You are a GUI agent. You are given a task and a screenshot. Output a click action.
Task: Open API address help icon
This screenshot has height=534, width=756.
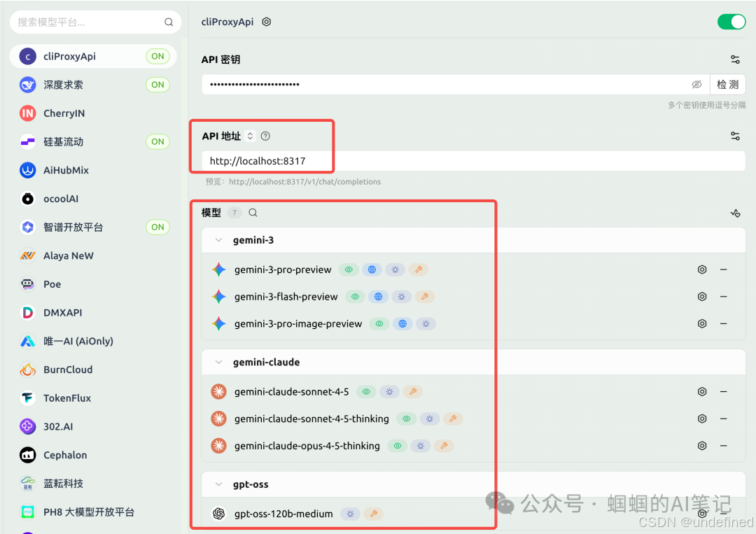pyautogui.click(x=265, y=136)
